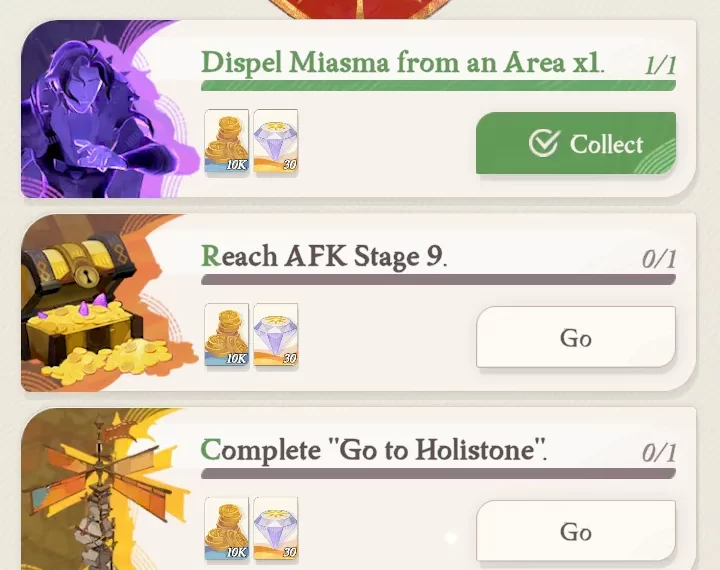
Task: Select the Complete "Go to Holistone" title
Action: coord(374,450)
